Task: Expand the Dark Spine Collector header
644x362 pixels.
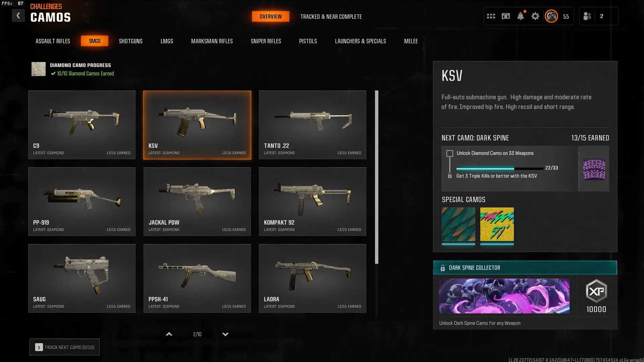Action: pyautogui.click(x=525, y=267)
